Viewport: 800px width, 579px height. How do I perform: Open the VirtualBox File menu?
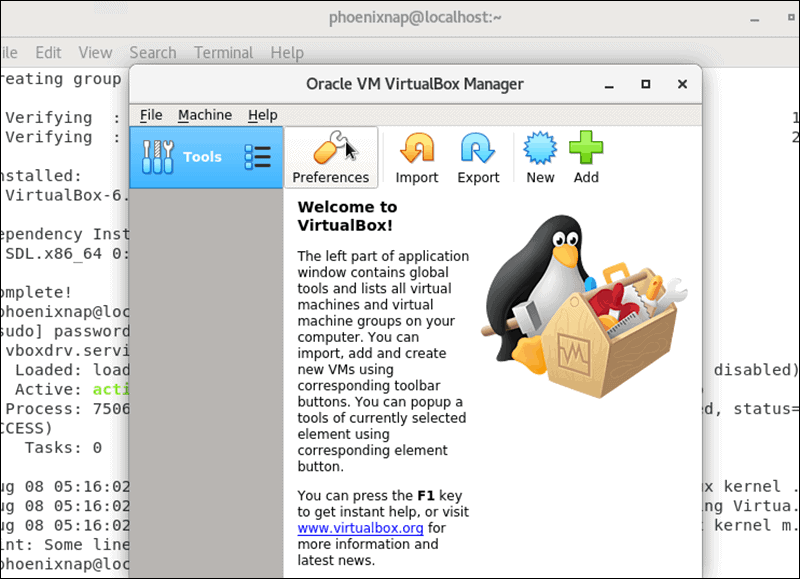click(151, 115)
